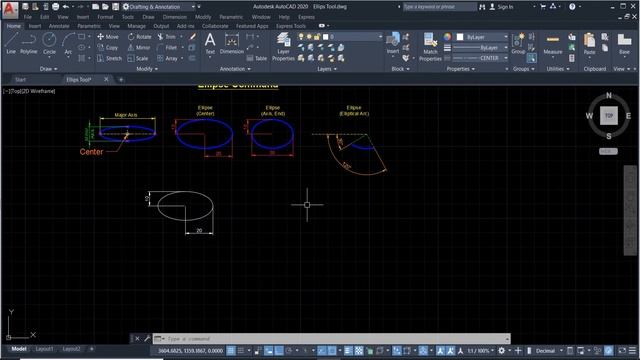Click the Array tool
The width and height of the screenshot is (640, 360).
coord(167,58)
